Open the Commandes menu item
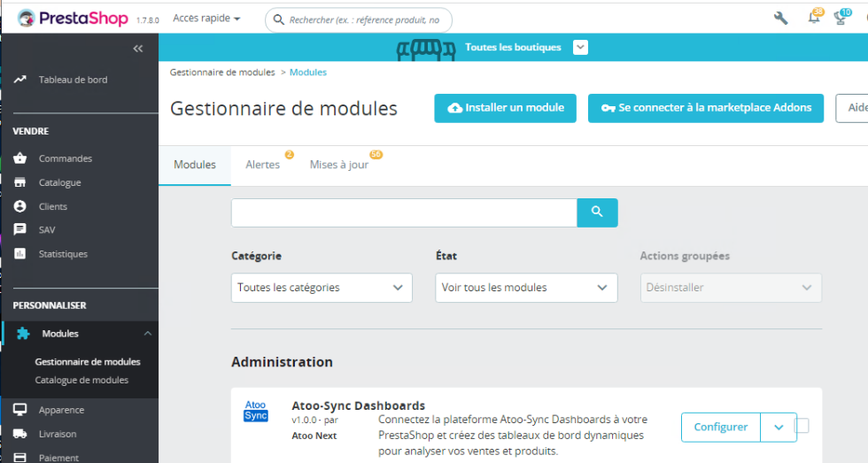The width and height of the screenshot is (868, 463). pos(66,158)
